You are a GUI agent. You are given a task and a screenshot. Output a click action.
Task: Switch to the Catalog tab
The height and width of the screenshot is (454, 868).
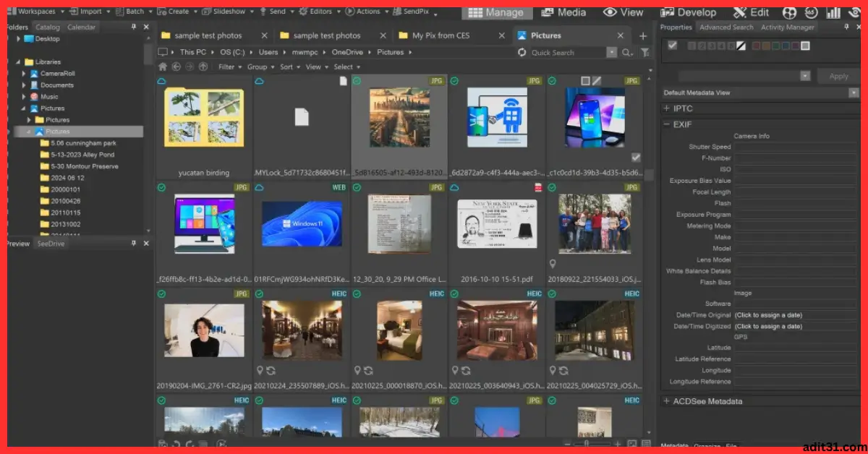coord(48,27)
